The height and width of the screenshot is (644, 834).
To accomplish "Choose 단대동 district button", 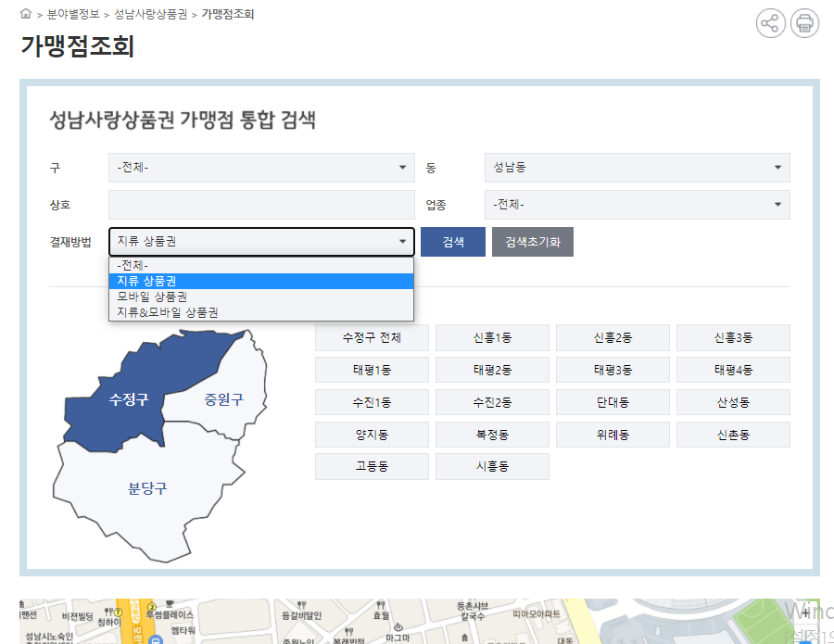I will coord(613,402).
